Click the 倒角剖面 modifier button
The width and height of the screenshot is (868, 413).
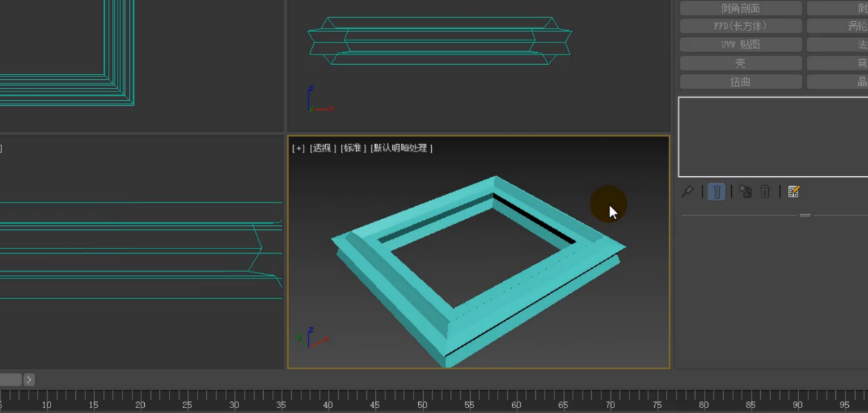(x=740, y=8)
